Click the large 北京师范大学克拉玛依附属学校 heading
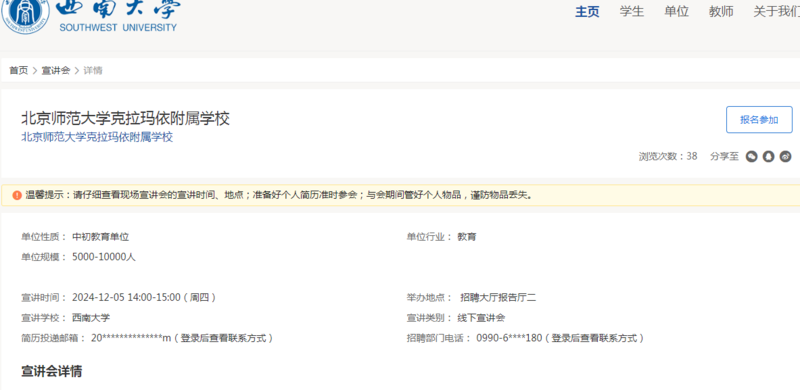Screen dimensions: 800x390 (x=126, y=118)
